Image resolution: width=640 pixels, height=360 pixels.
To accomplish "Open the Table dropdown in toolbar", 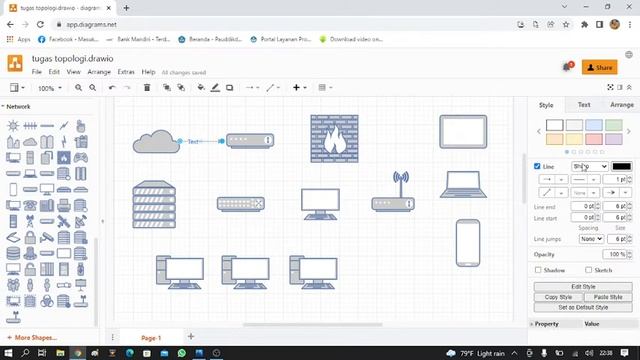I will coord(325,88).
